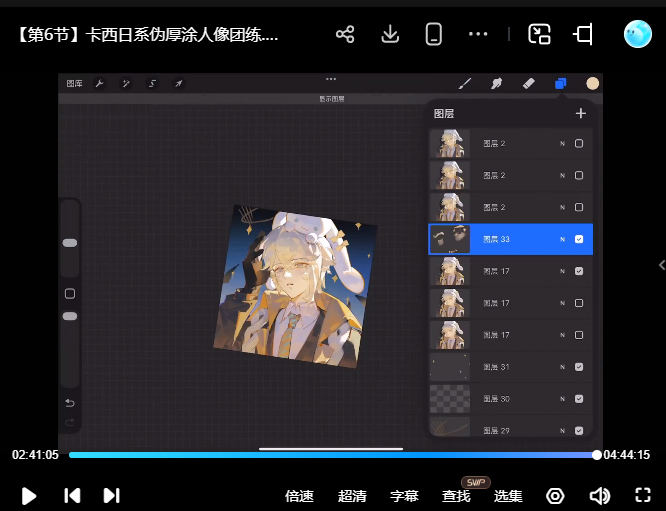Click the circular ring settings icon

coord(555,496)
